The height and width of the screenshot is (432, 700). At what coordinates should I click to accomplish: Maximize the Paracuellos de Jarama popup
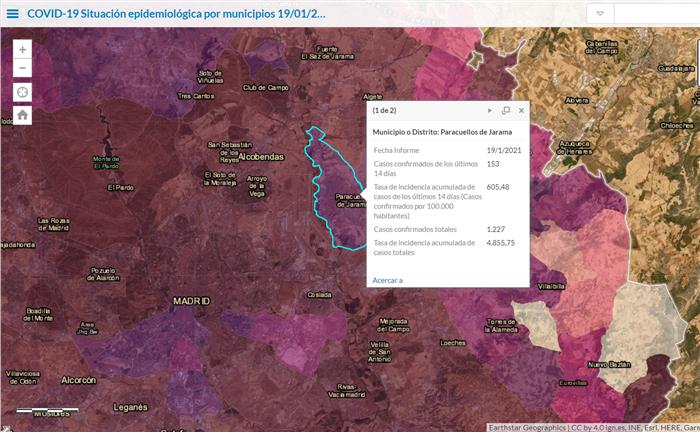(505, 110)
